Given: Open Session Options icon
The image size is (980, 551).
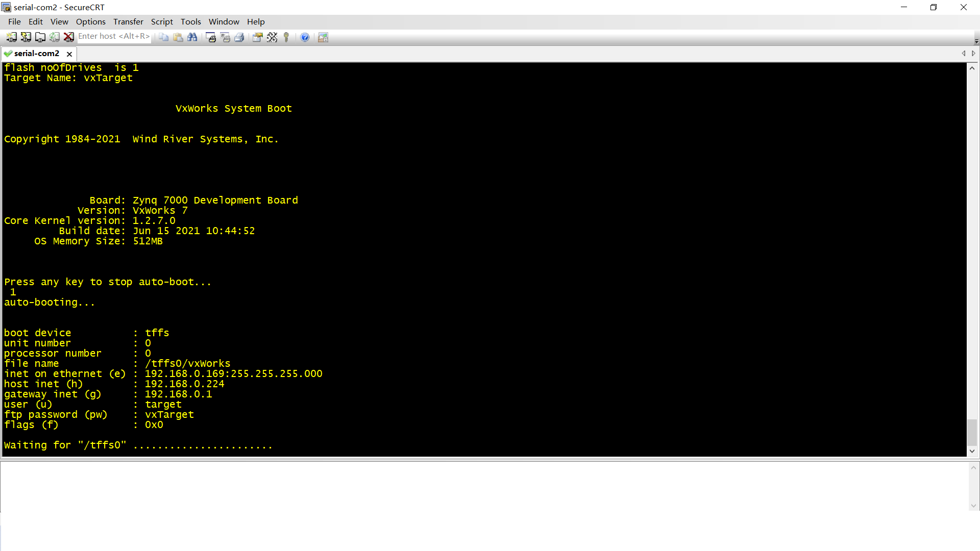Looking at the screenshot, I should [258, 37].
